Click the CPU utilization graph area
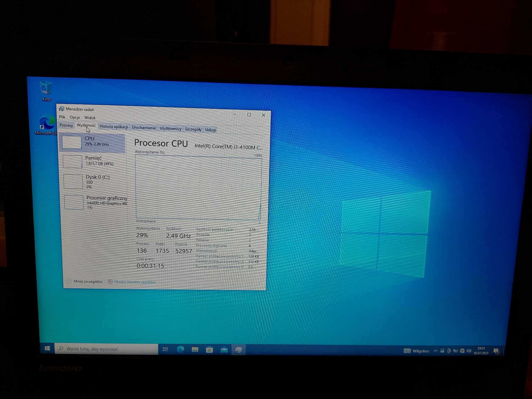 coord(198,188)
